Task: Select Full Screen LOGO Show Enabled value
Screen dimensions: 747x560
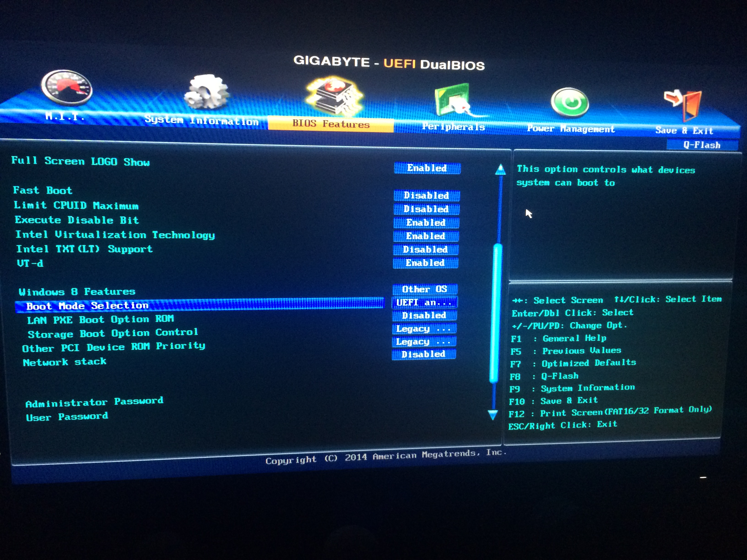Action: [427, 168]
